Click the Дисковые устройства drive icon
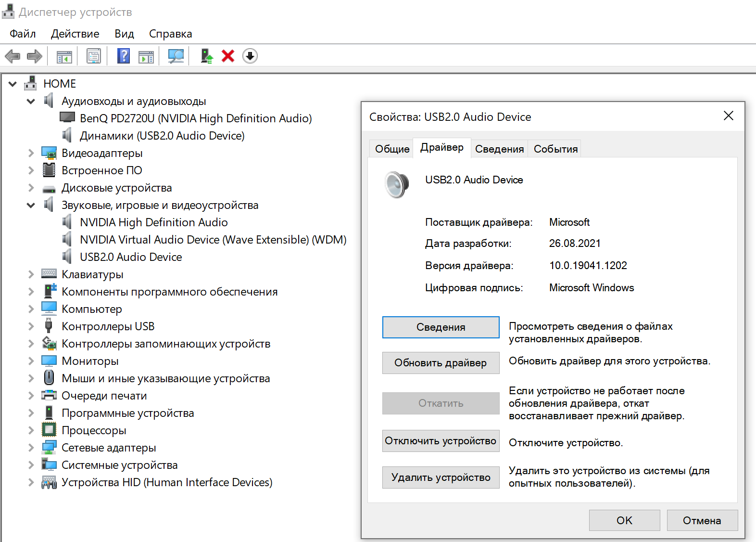Screen dimensions: 756x542 pyautogui.click(x=49, y=189)
